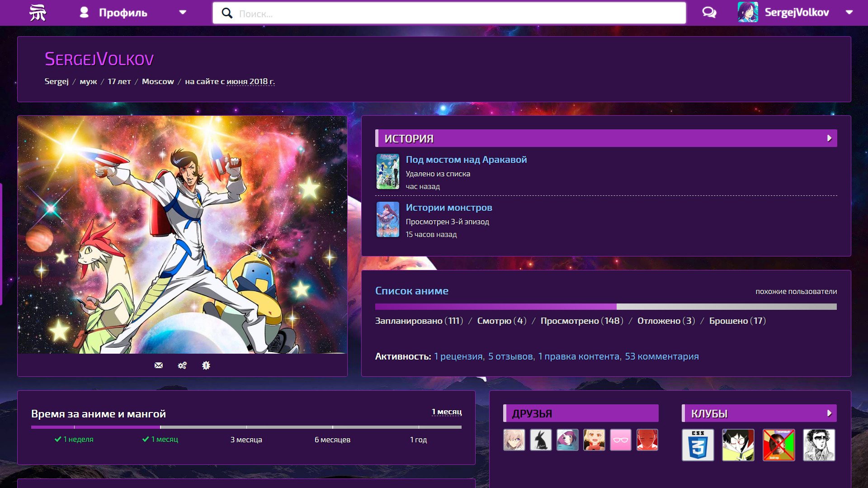Expand История with its arrow
This screenshot has height=488, width=868.
coord(829,138)
